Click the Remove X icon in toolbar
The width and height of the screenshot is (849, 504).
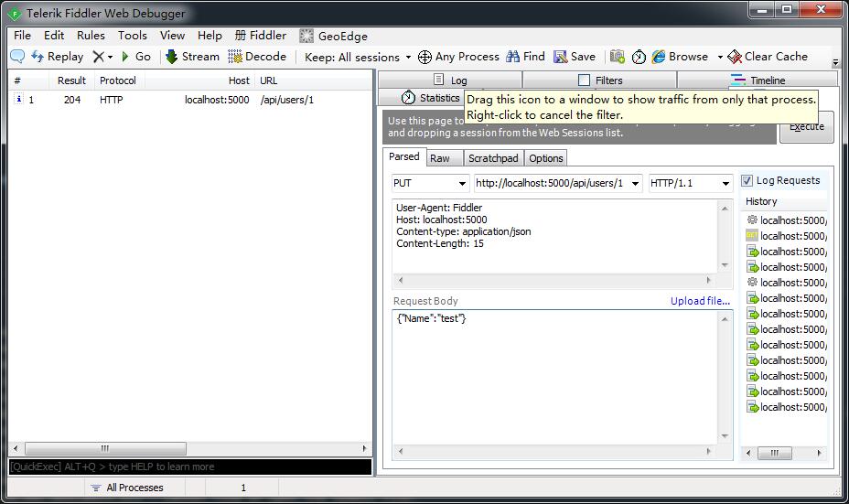(98, 57)
